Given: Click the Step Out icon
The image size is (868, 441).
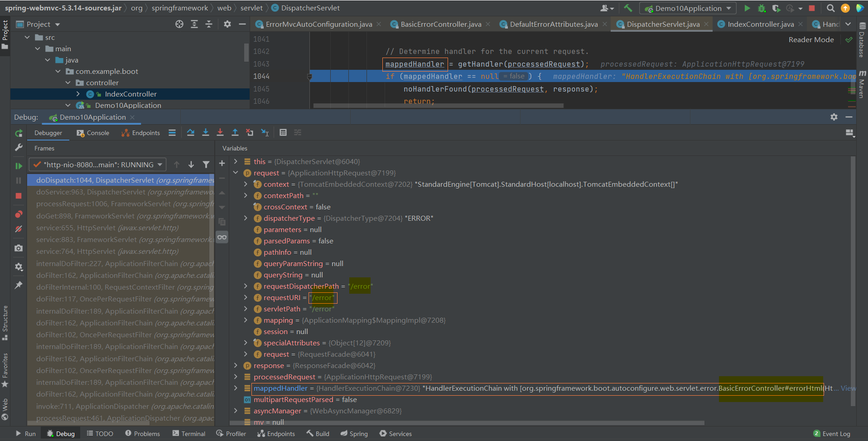Looking at the screenshot, I should 235,132.
